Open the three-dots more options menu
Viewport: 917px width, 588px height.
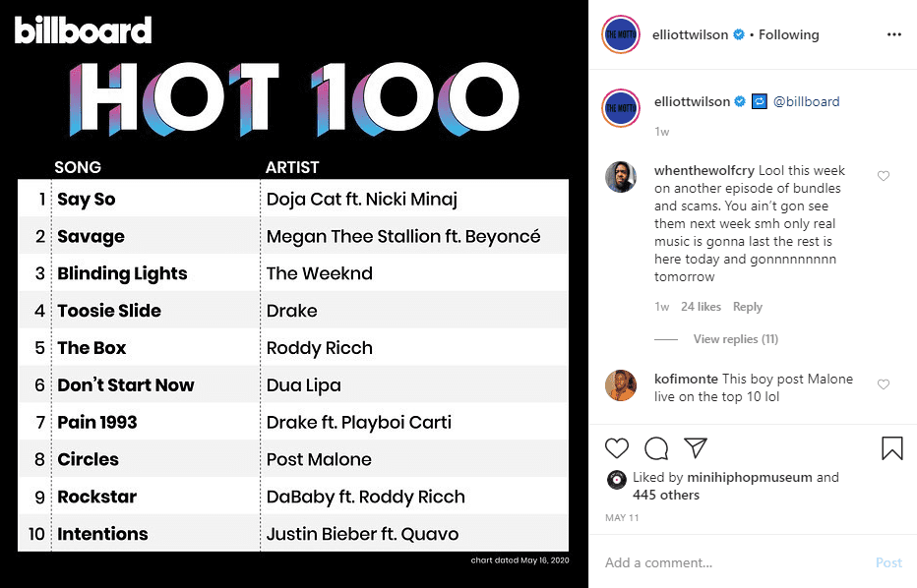[x=893, y=34]
